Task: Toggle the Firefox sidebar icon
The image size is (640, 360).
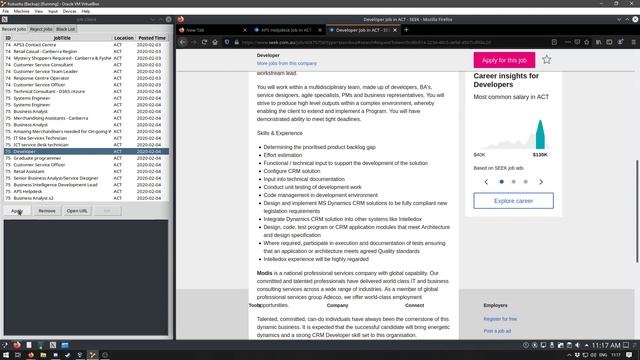Action: tap(609, 42)
